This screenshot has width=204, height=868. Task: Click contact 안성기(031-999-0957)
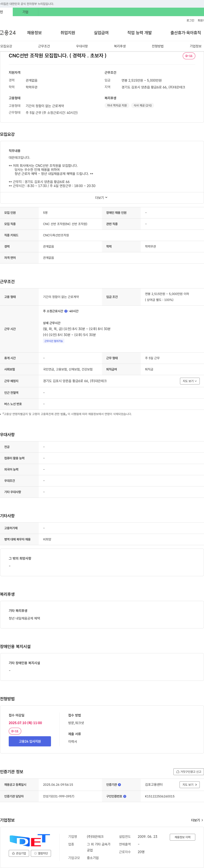click(59, 796)
